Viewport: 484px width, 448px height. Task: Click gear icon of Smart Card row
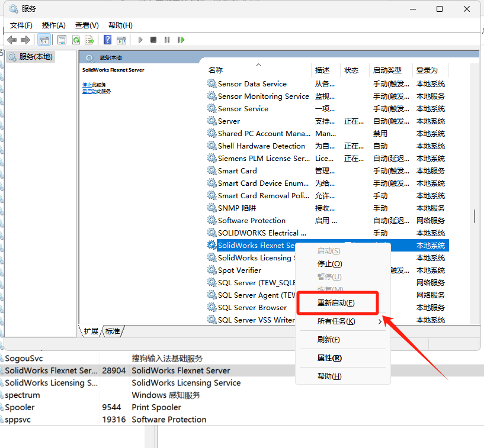click(211, 170)
